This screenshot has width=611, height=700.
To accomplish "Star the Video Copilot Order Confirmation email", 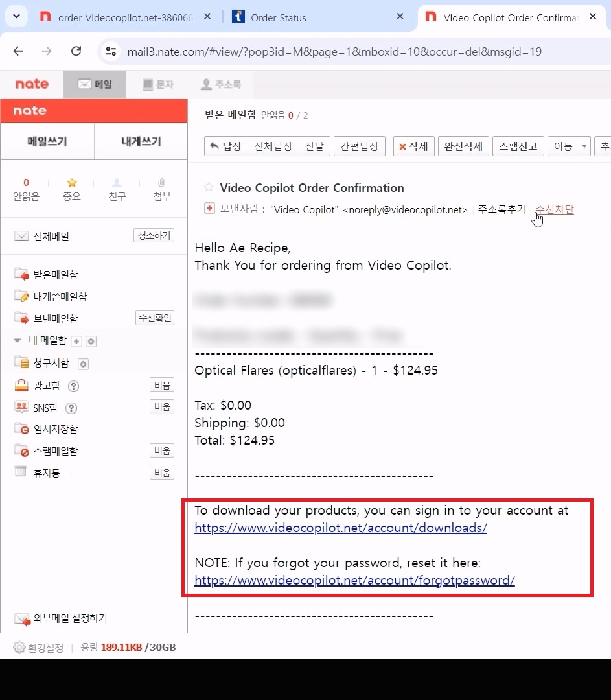I will (209, 187).
